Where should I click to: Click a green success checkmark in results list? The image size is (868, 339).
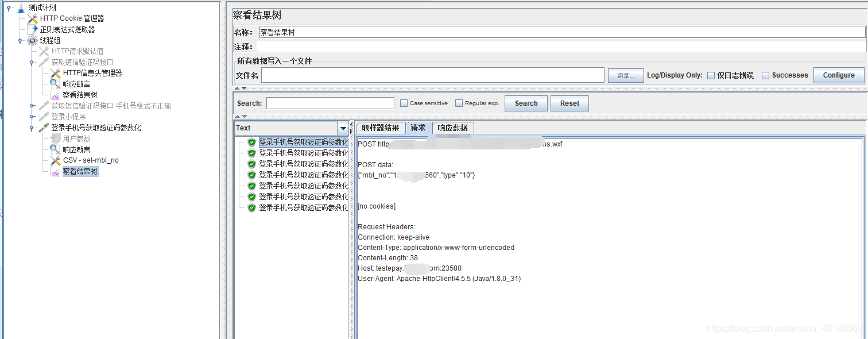click(x=251, y=141)
